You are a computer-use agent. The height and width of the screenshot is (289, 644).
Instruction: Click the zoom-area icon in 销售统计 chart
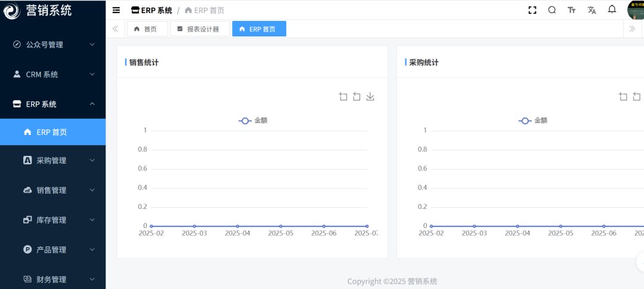pyautogui.click(x=343, y=97)
